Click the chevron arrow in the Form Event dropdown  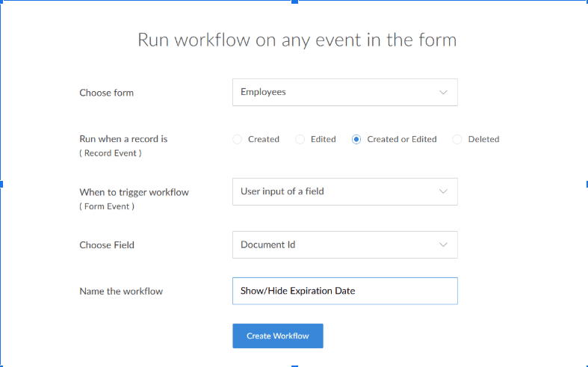point(443,191)
